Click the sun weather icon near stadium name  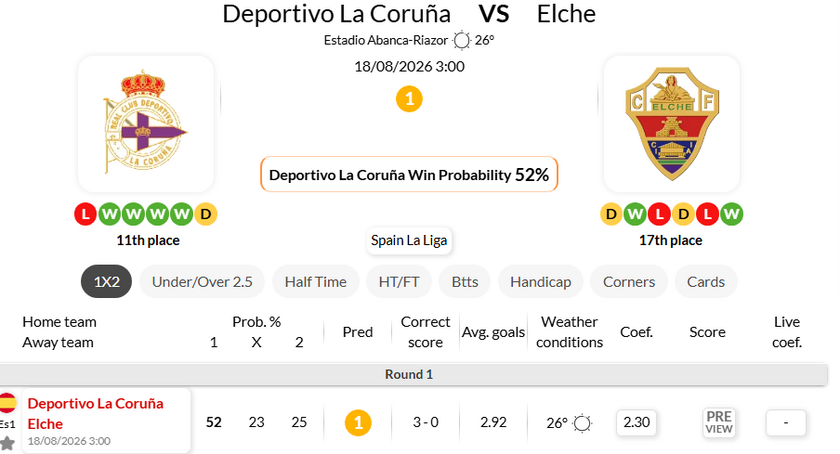pyautogui.click(x=461, y=40)
